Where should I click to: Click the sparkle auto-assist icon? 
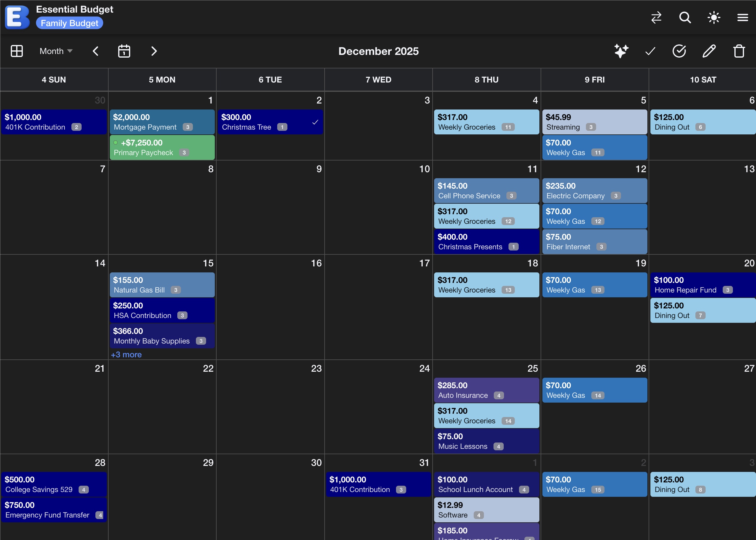pyautogui.click(x=621, y=51)
